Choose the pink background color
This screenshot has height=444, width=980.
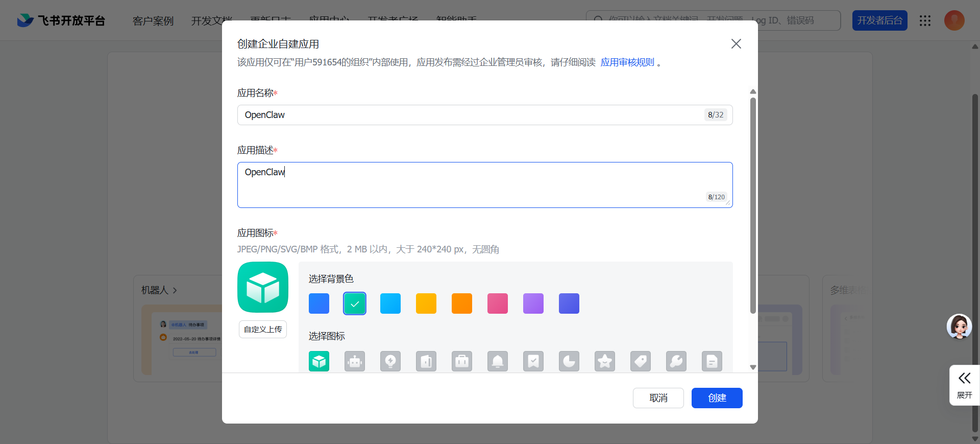tap(498, 303)
